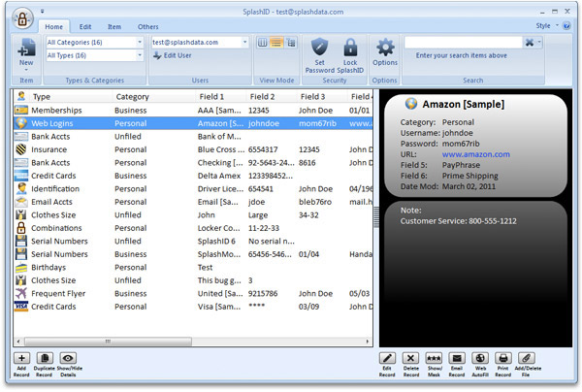582x392 pixels.
Task: Select John Large Clothes Size row
Action: [193, 215]
